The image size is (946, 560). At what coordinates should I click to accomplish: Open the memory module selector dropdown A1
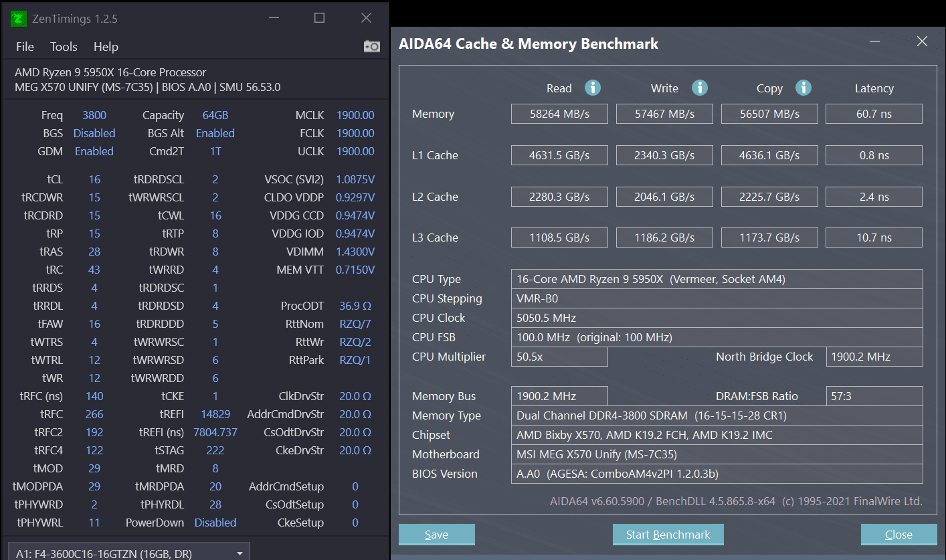[x=128, y=553]
